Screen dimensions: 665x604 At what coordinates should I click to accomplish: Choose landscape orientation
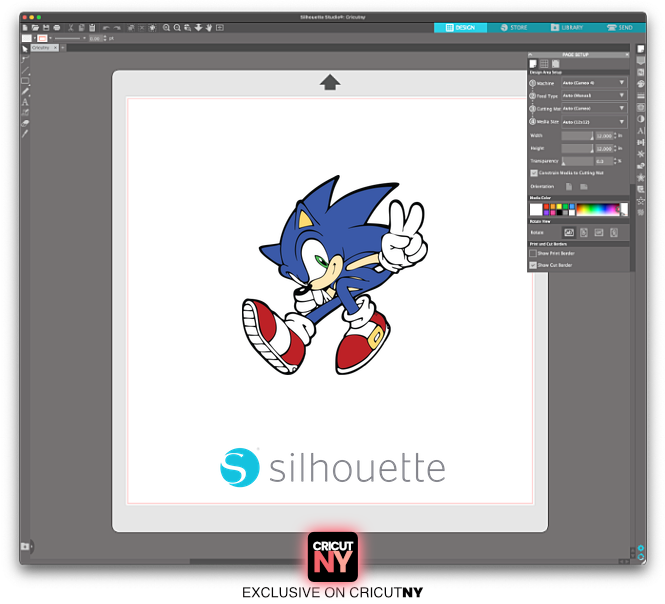[584, 187]
